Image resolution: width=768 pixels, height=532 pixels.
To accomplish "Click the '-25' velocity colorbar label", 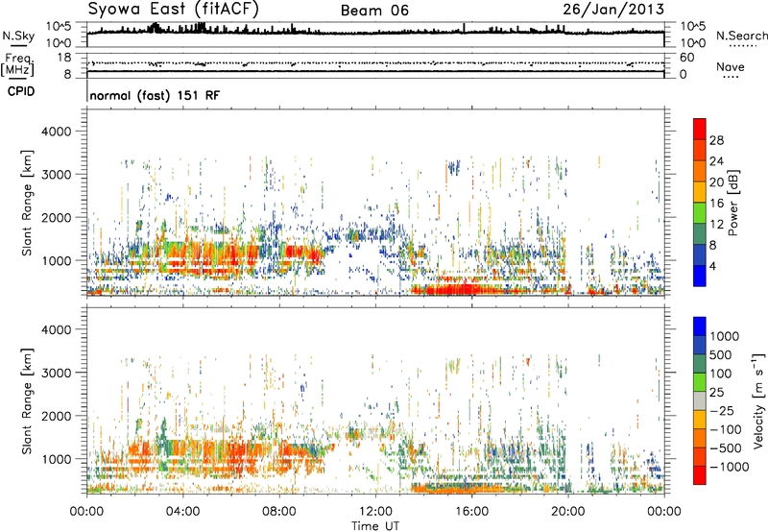I will [722, 411].
